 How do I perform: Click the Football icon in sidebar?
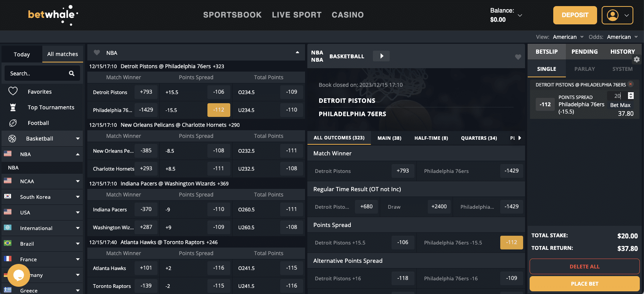pos(13,123)
